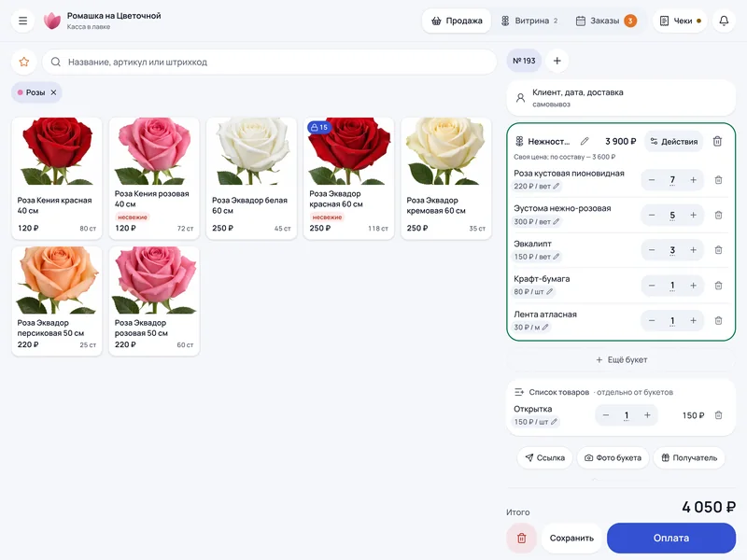The image size is (747, 560).
Task: Save the order with Сохранить
Action: 571,539
